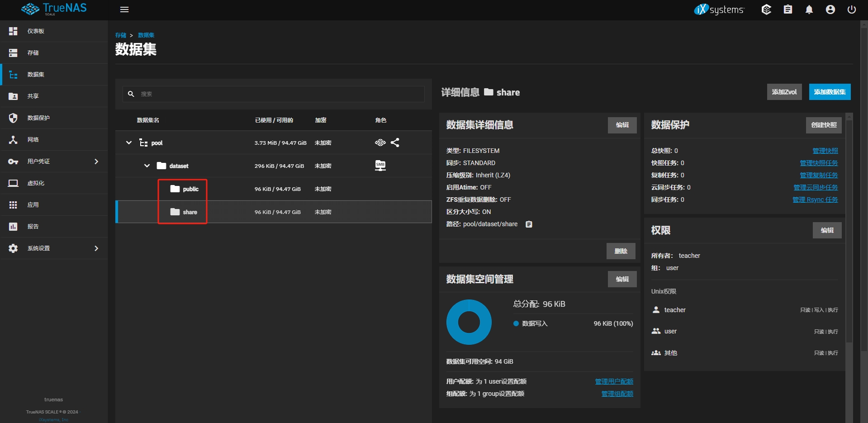Open the user account icon

point(830,10)
